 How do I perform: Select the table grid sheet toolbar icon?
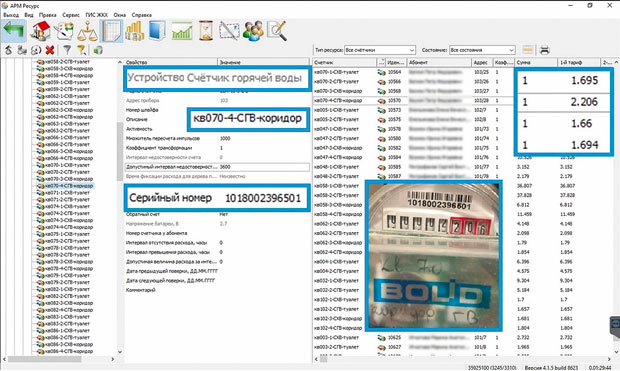[x=111, y=31]
